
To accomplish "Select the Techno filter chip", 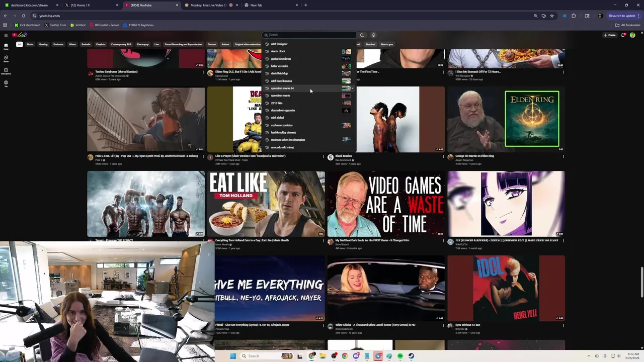I will (x=212, y=44).
